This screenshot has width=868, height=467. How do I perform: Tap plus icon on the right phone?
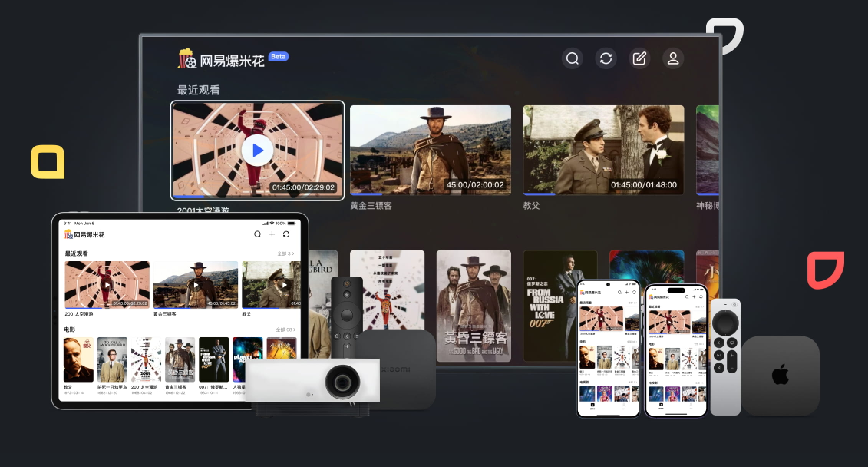695,297
